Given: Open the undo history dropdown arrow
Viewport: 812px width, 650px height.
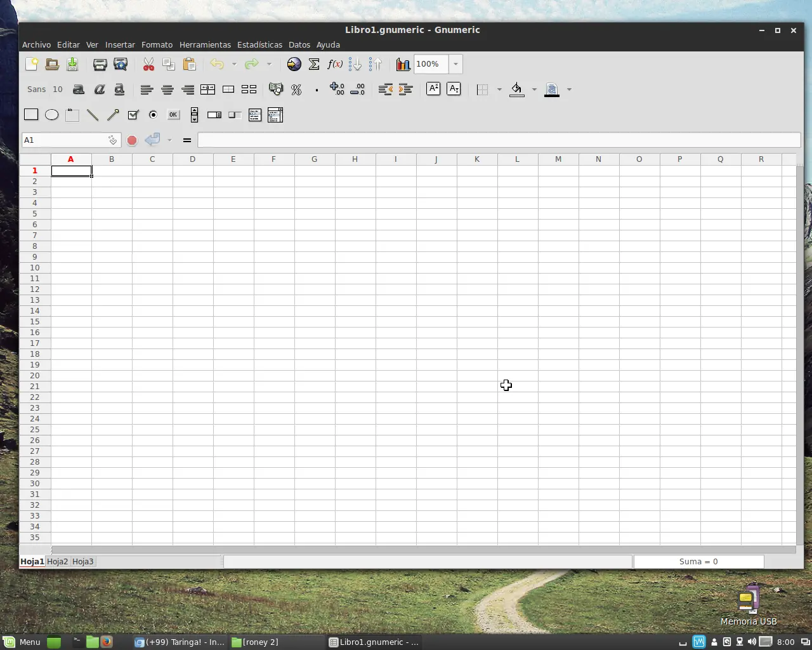Looking at the screenshot, I should pos(234,64).
